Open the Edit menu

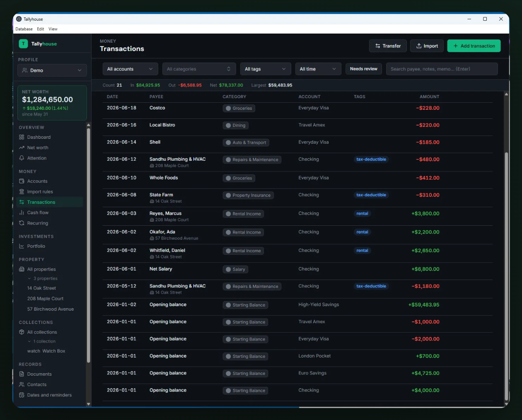40,29
